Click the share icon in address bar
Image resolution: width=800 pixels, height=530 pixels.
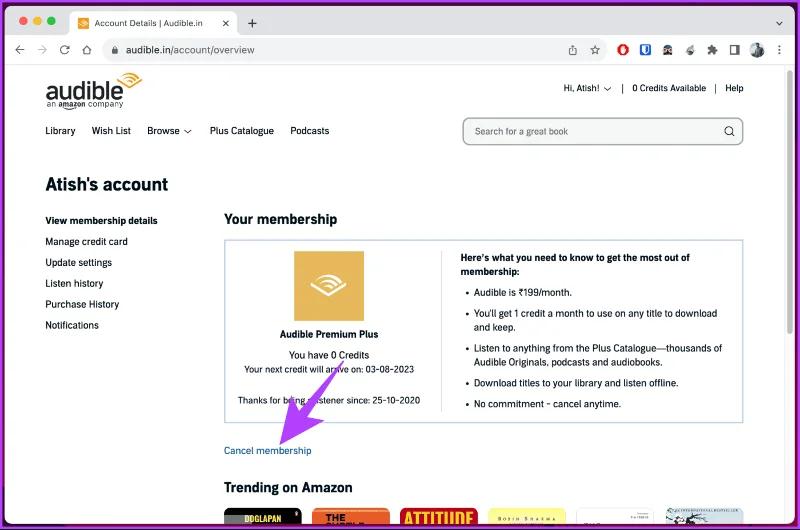coord(572,50)
